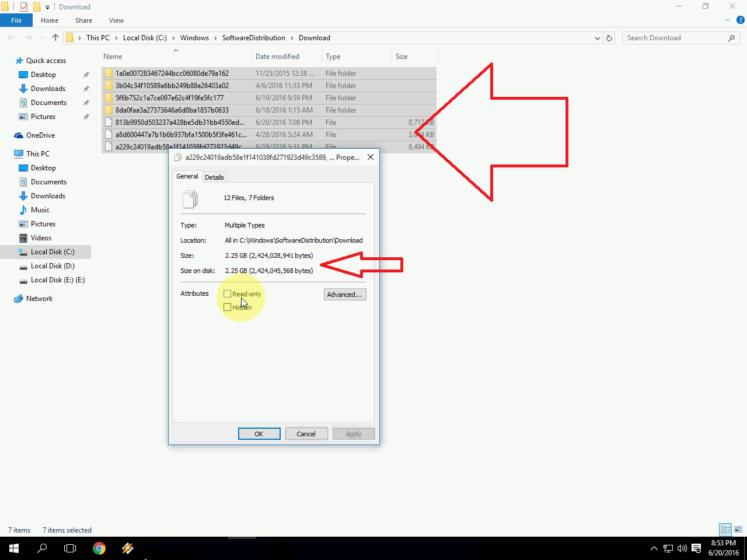Screen dimensions: 747x560
Task: Refresh the Download folder view
Action: [609, 37]
